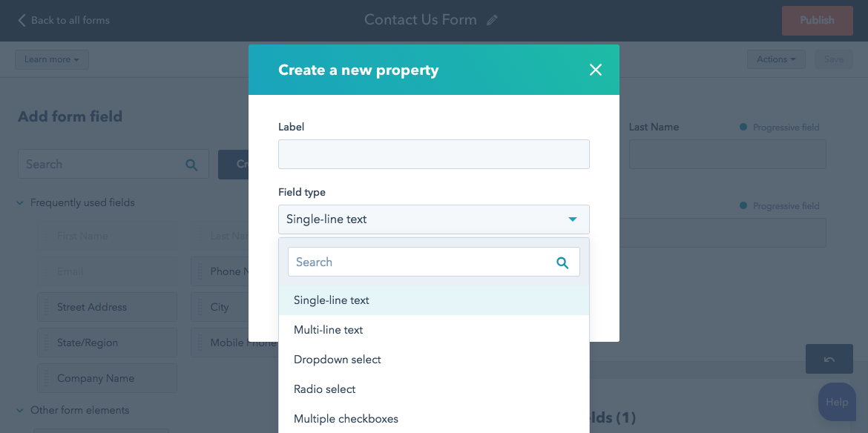Viewport: 868px width, 433px height.
Task: Click the search icon in Add form field
Action: (x=191, y=165)
